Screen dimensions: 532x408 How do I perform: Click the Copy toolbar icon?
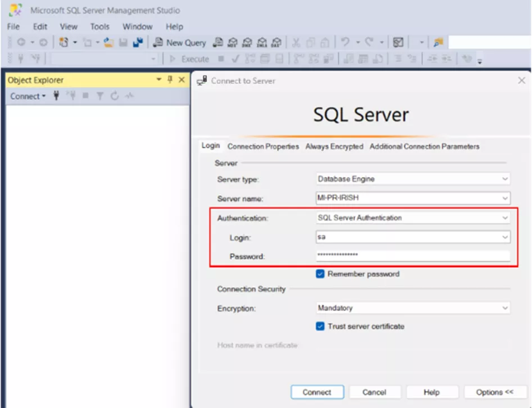tap(310, 42)
